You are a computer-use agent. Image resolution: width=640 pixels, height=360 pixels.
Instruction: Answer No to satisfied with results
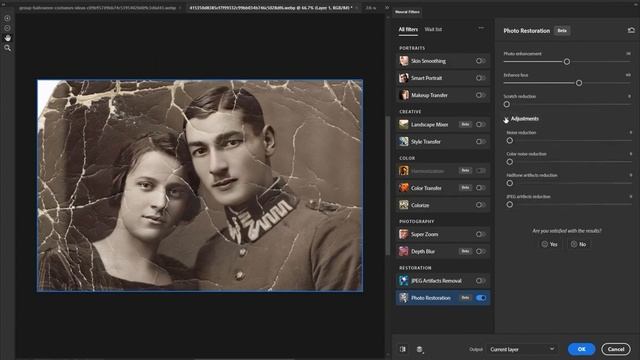(578, 244)
